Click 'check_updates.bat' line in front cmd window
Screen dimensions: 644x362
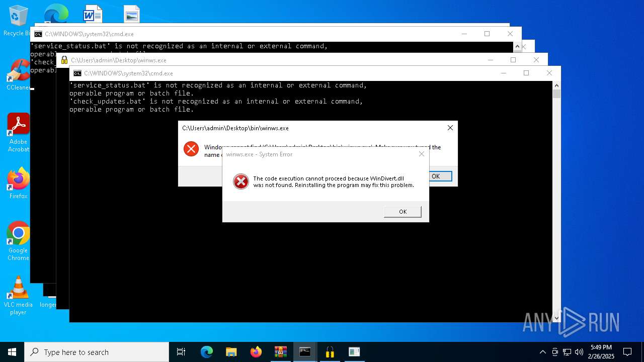216,102
